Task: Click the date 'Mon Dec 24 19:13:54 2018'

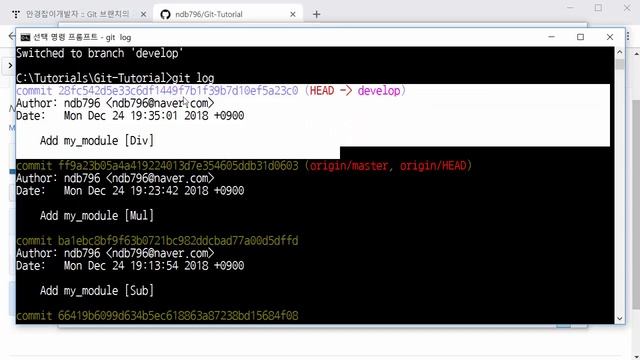Action: (x=136, y=266)
